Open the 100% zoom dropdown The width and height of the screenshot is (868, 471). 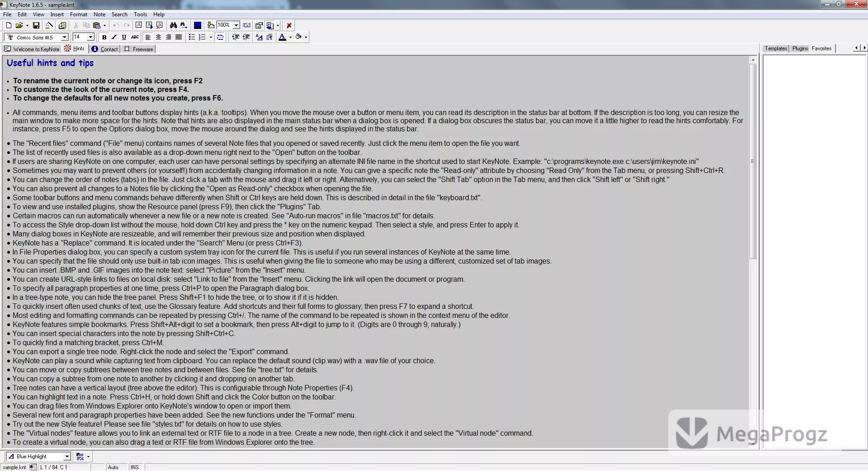pos(236,25)
